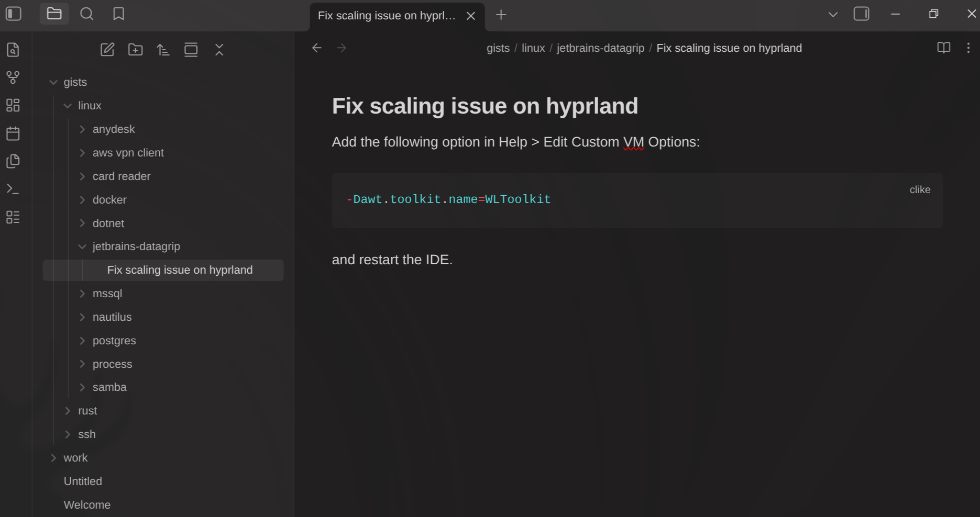Switch to reading view book icon
The width and height of the screenshot is (980, 517).
pos(943,48)
